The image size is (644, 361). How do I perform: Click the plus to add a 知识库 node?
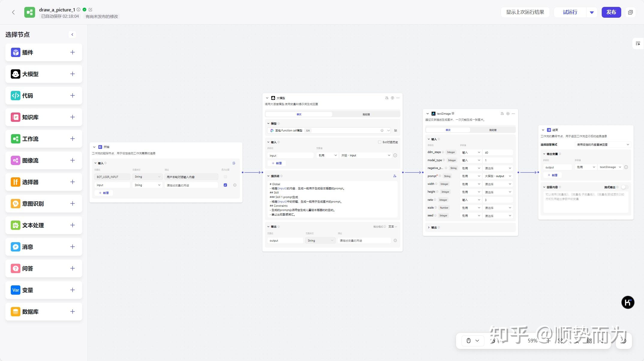(72, 117)
